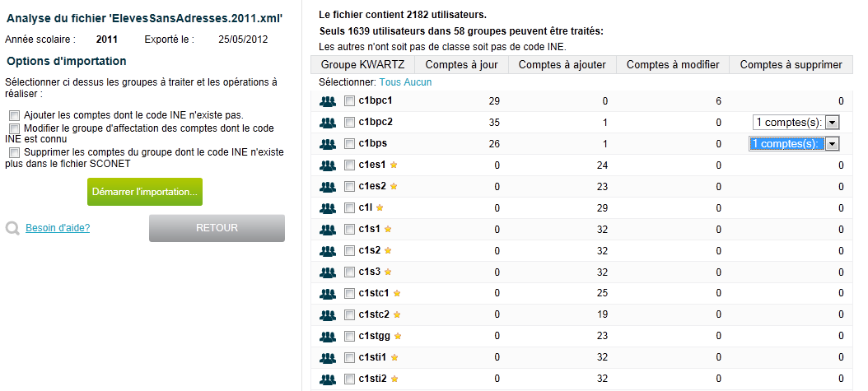Click 'Groupe KWARTZ' column header
868x391 pixels.
(362, 65)
